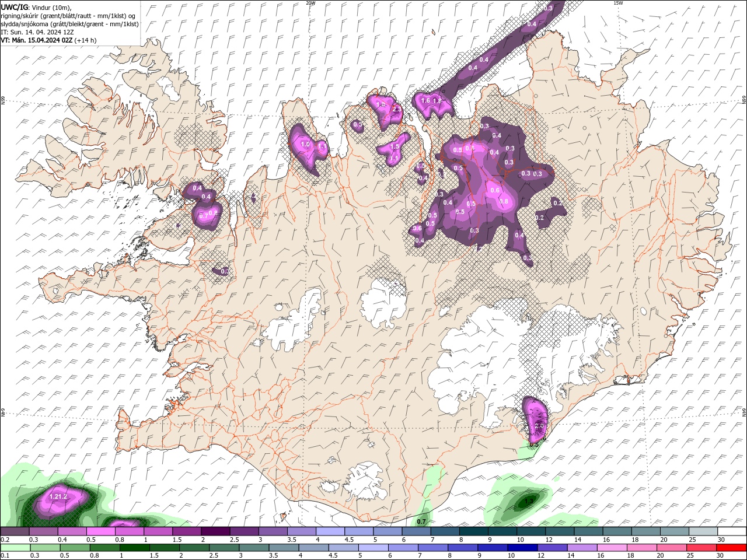Click the darkest purple swatch in the upper legend
The width and height of the screenshot is (747, 560).
click(215, 531)
